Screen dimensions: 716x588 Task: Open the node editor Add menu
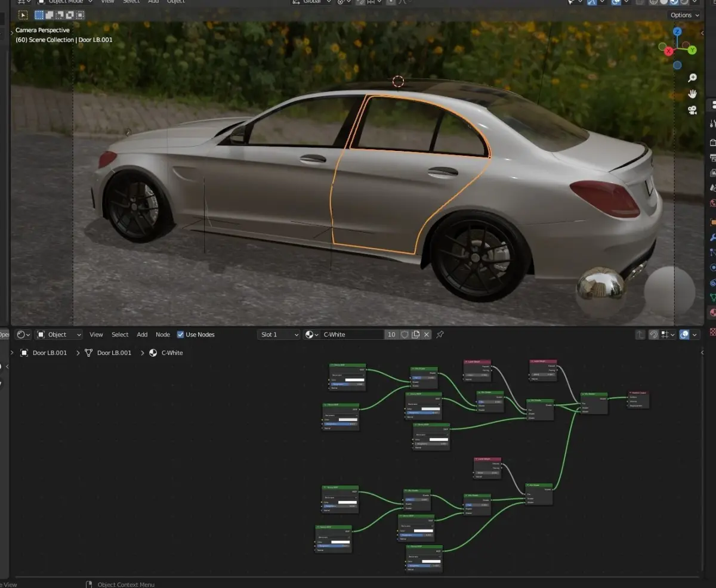pyautogui.click(x=142, y=335)
